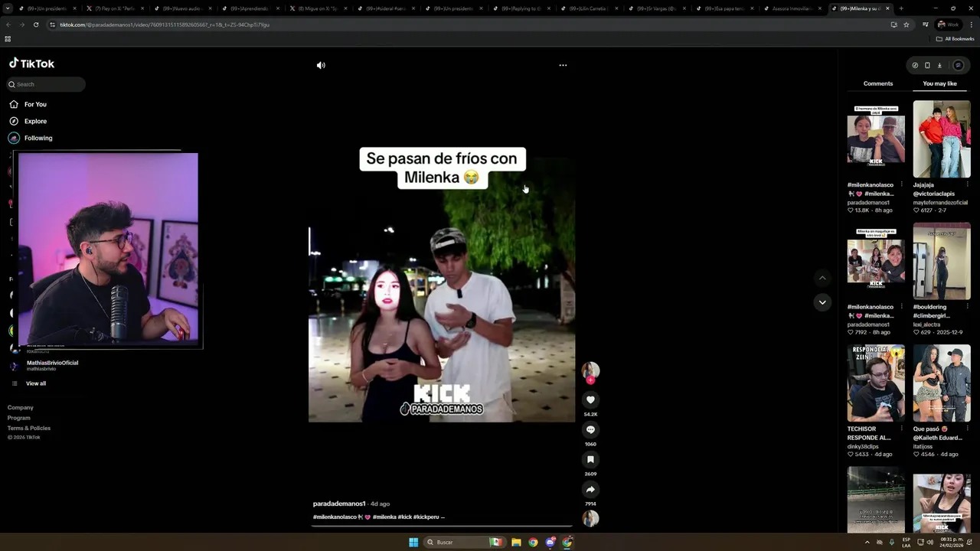Open recommended video with 13.8K likes

click(x=876, y=139)
